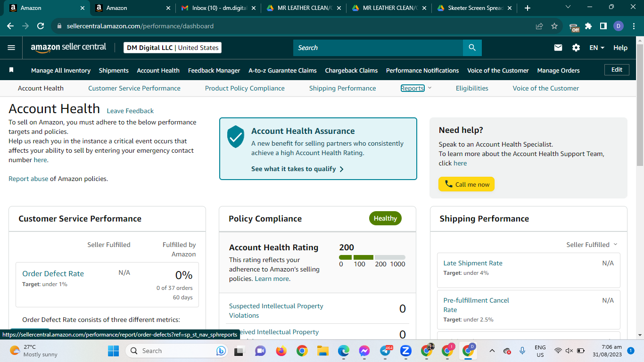
Task: Open the Seller Central settings gear
Action: pos(576,48)
